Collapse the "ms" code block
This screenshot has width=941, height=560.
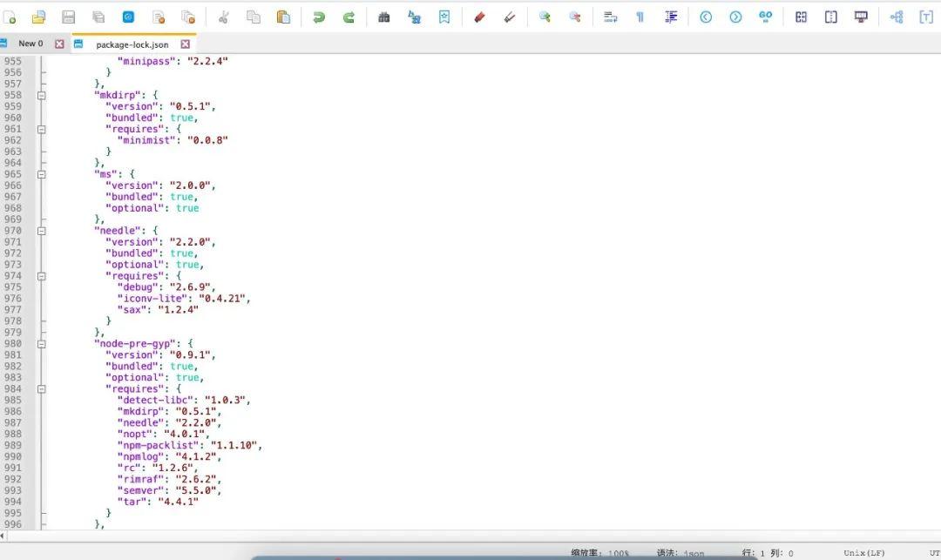point(42,173)
